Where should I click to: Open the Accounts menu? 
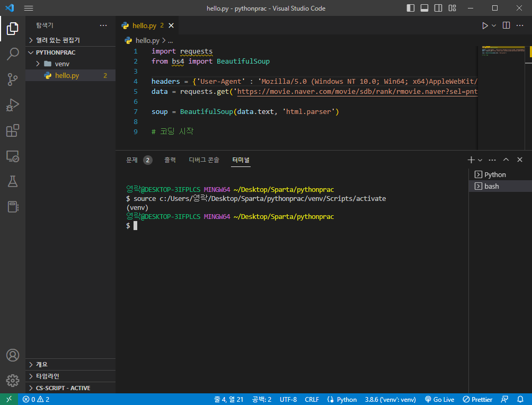[13, 355]
